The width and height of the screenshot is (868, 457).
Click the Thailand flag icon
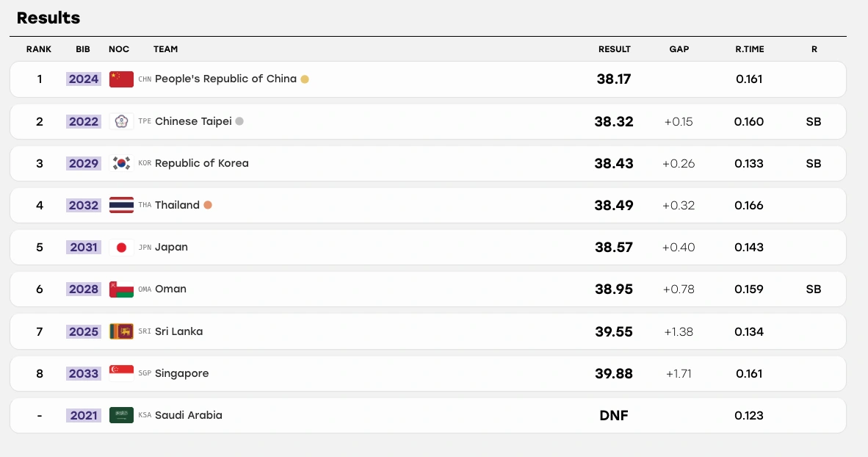pos(121,205)
